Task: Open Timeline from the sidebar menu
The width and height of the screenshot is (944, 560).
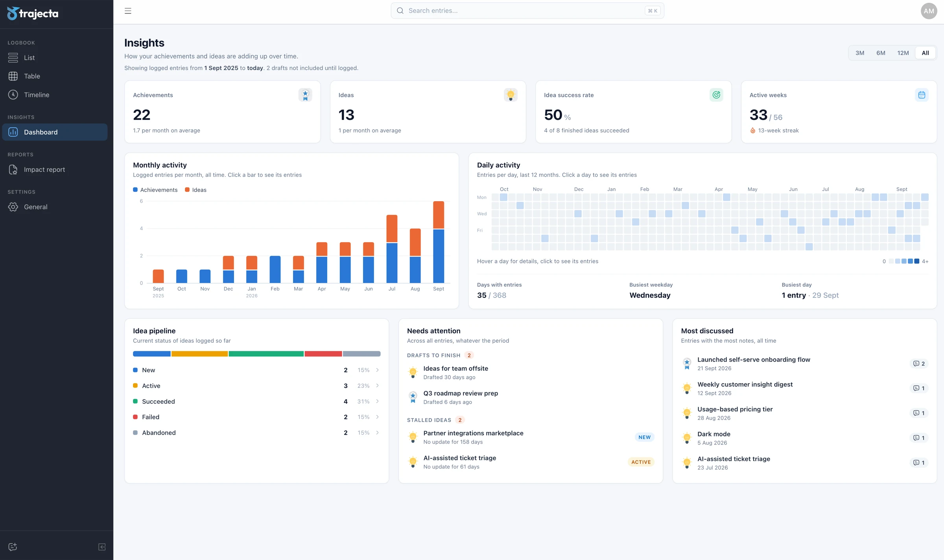Action: 55,95
